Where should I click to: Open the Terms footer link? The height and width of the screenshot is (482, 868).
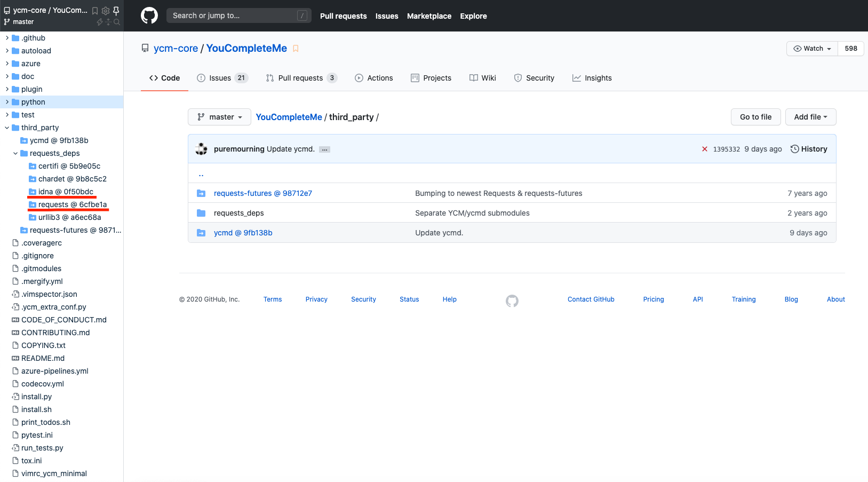(x=273, y=299)
